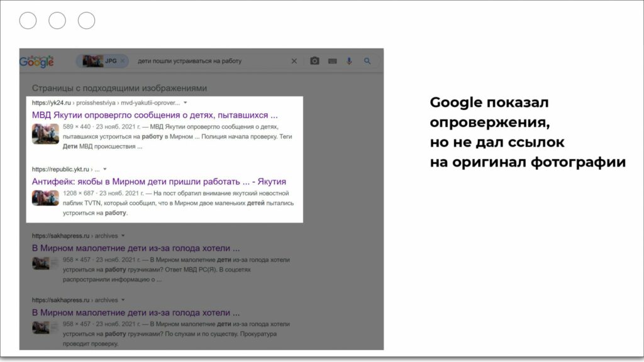Open 'В Мирном малолетние дети' link mentioning 'Прокуратура'
The image size is (644, 362).
tap(136, 312)
